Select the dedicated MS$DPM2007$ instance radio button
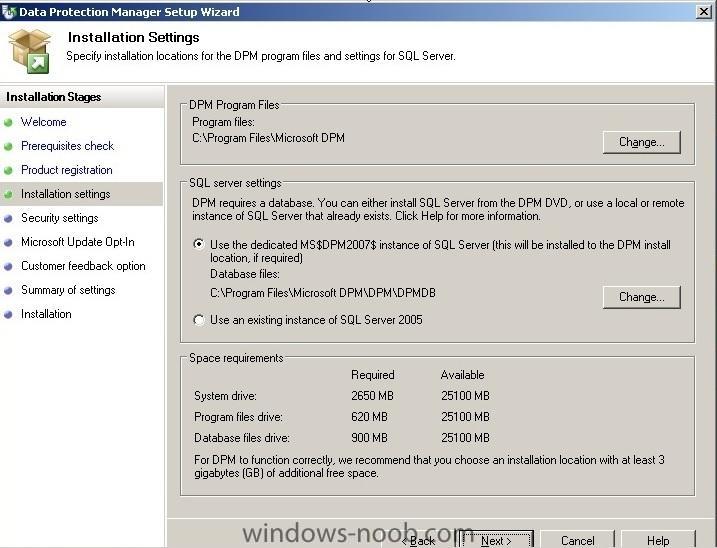Screen dimensions: 717x548 tap(198, 244)
